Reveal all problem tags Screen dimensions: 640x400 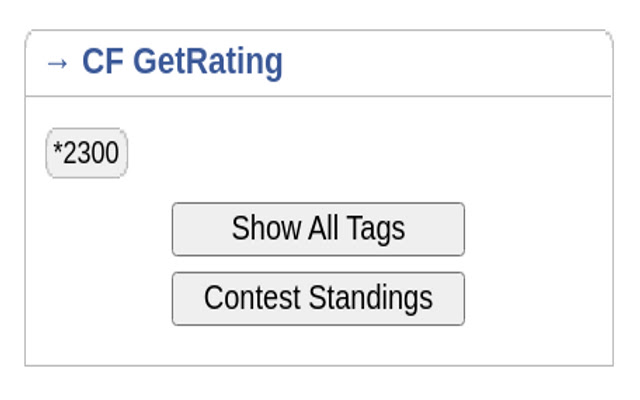tap(318, 229)
